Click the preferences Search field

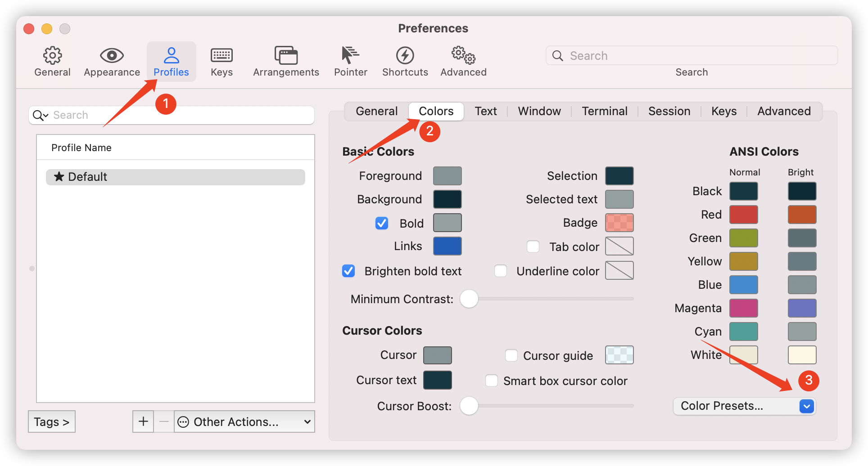coord(692,55)
